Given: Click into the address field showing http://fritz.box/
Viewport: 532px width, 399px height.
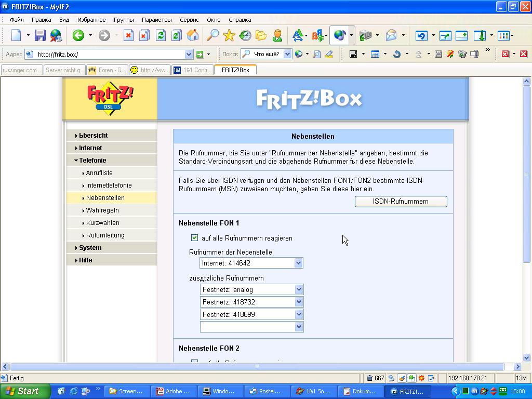Looking at the screenshot, I should pos(110,54).
